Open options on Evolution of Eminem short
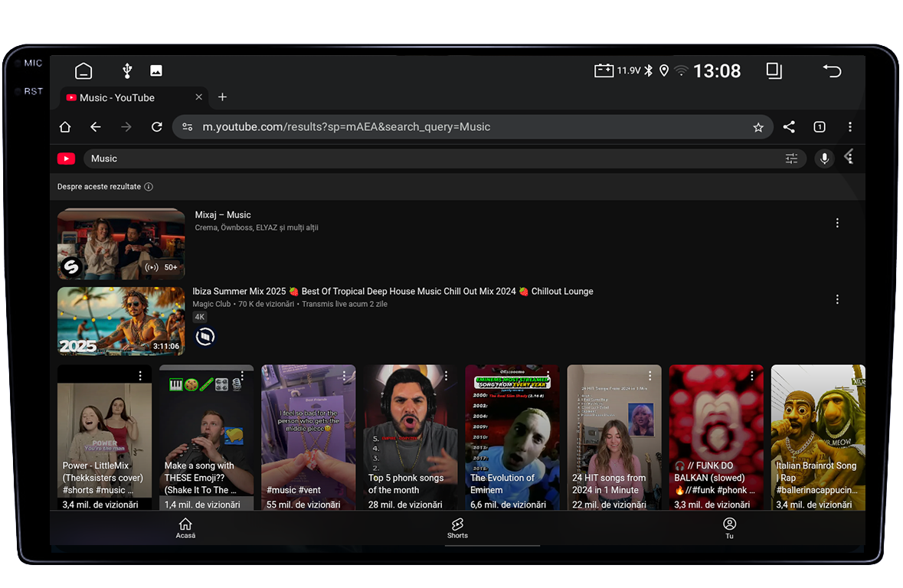The image size is (903, 588). 548,375
